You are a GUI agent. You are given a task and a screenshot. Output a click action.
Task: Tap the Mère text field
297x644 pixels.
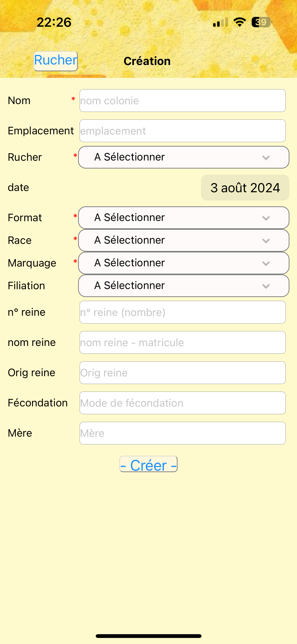point(182,433)
